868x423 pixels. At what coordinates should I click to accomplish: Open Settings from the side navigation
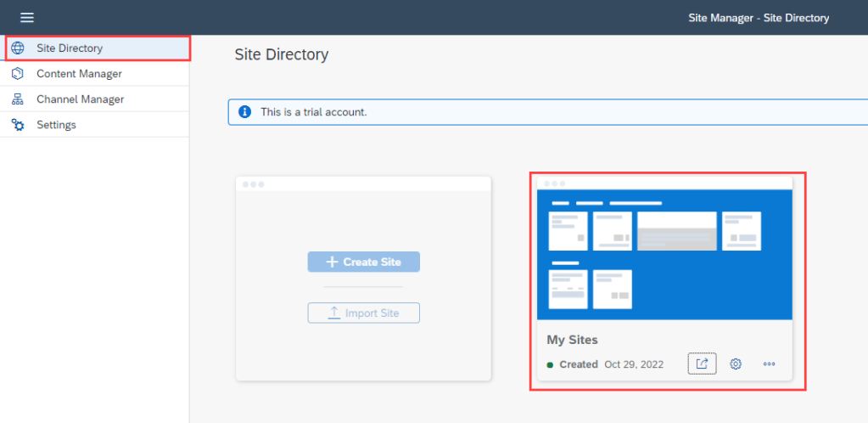click(56, 125)
